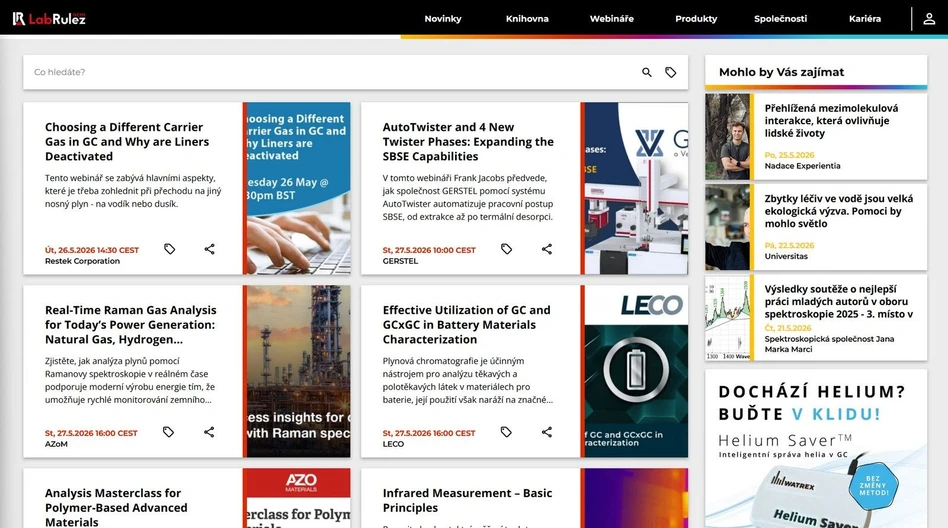Share the AZoM Raman gas analysis webinar
This screenshot has height=528, width=948.
tap(209, 432)
